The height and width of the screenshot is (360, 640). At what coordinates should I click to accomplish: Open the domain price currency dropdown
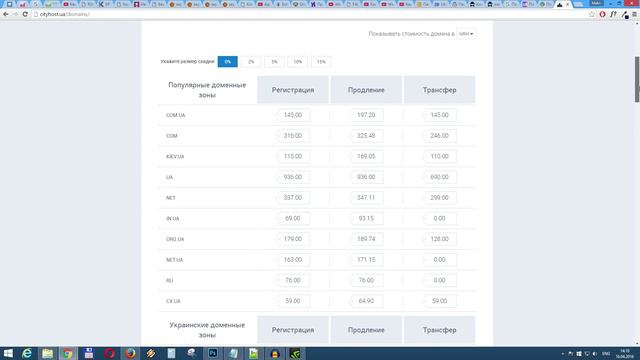[x=466, y=34]
